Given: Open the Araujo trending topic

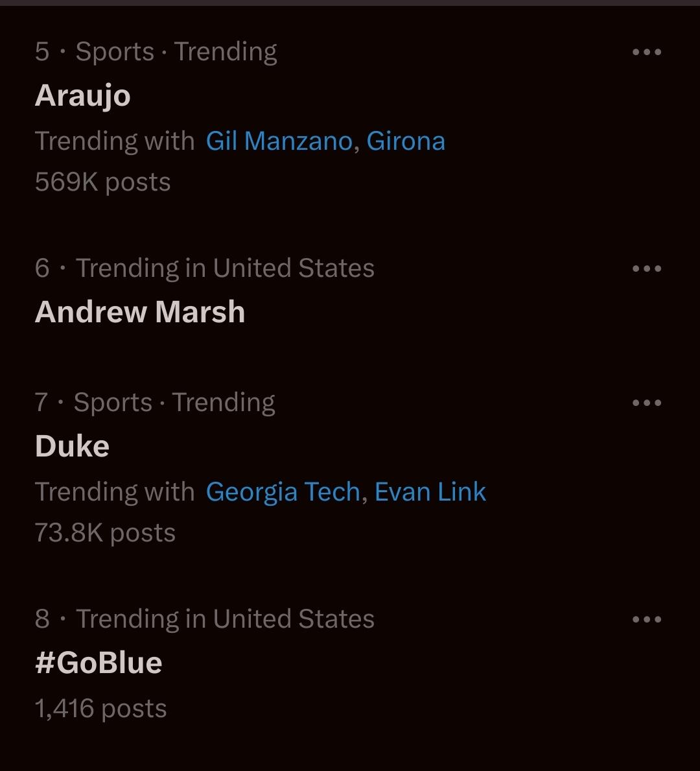Looking at the screenshot, I should (x=83, y=96).
